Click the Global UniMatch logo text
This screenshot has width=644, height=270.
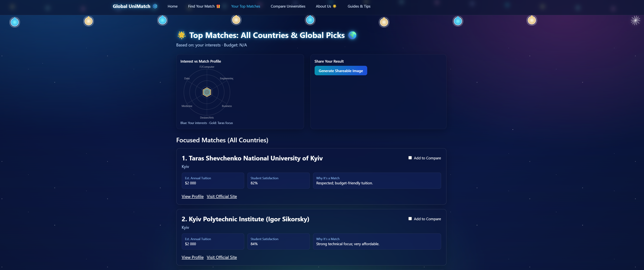point(131,6)
